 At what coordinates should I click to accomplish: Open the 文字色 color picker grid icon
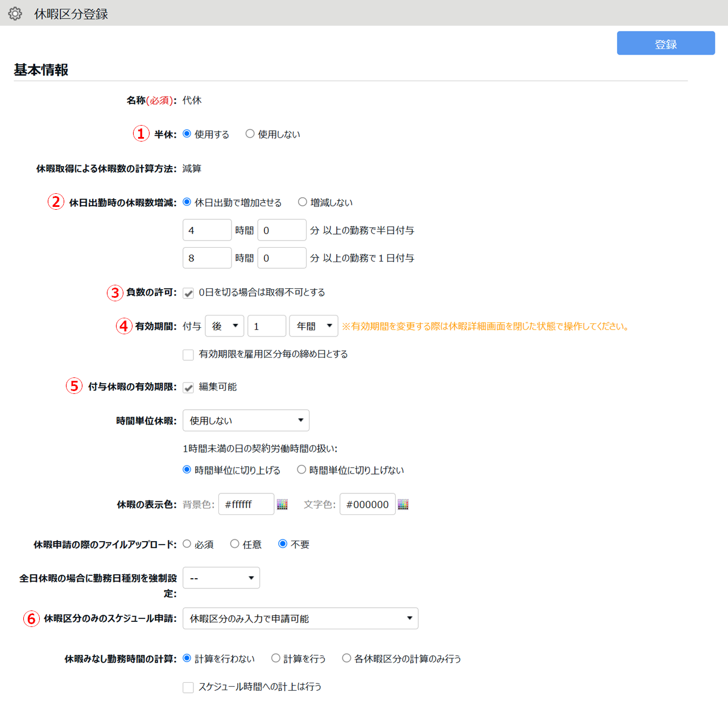(403, 504)
